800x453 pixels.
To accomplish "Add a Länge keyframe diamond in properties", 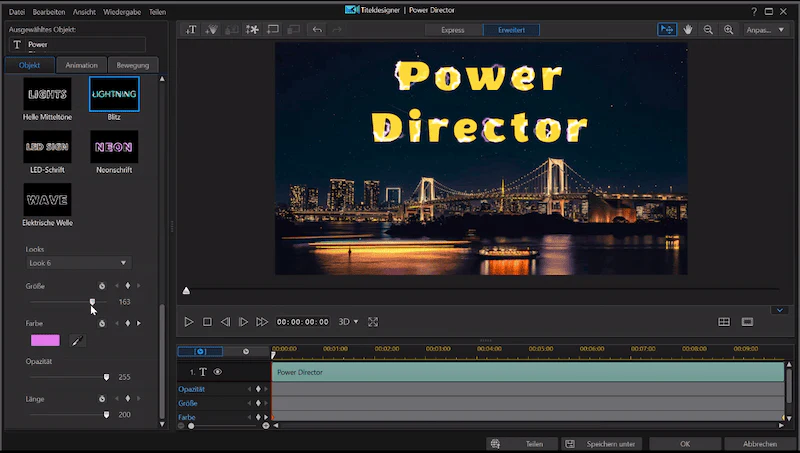I will tap(128, 399).
